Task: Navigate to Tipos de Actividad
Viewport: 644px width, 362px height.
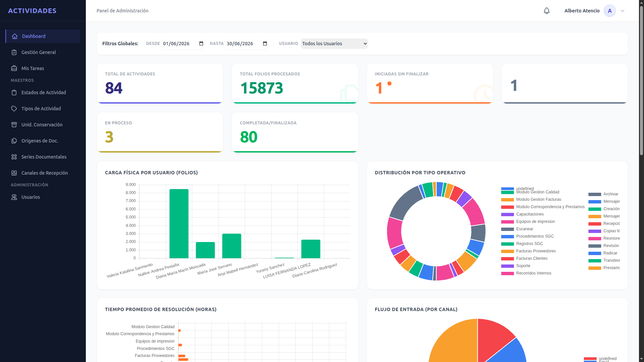Action: (x=43, y=109)
